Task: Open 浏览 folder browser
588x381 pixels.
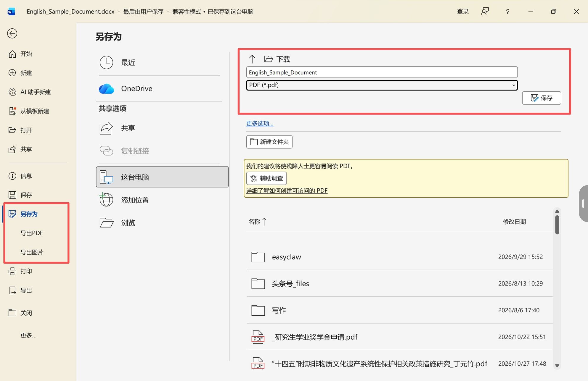Action: [x=159, y=223]
